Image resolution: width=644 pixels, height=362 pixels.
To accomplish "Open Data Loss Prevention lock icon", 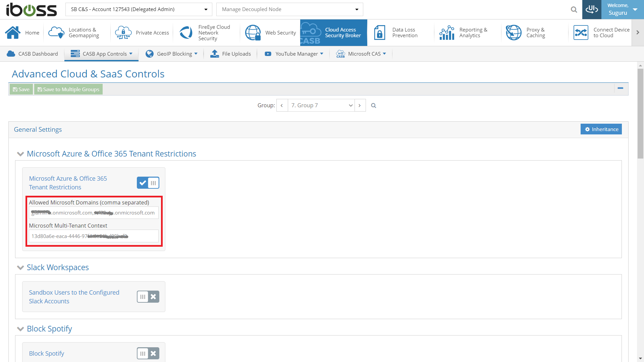I will click(x=380, y=33).
